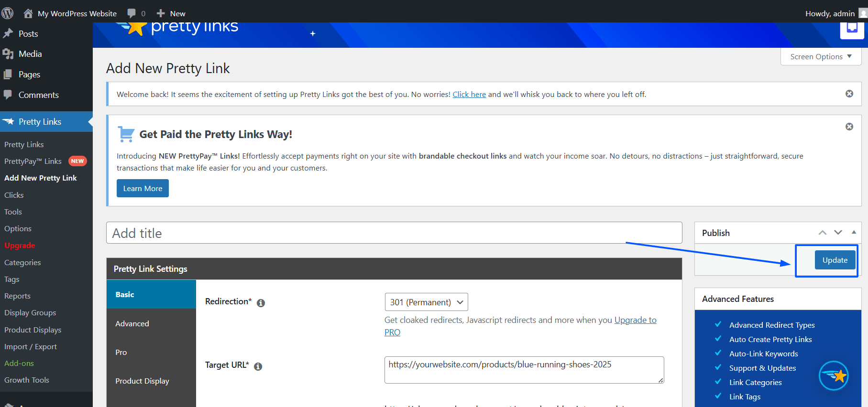Dismiss the PrettyPay promo notice
Image resolution: width=868 pixels, height=407 pixels.
click(x=849, y=127)
